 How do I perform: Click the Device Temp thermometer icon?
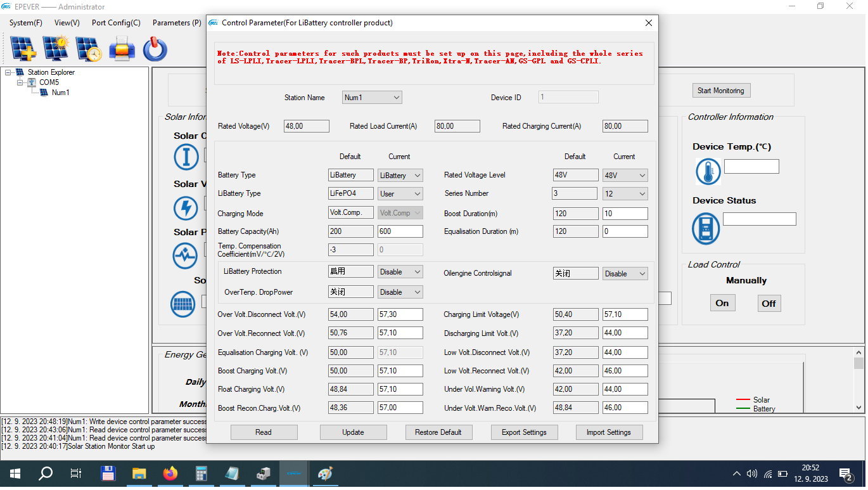coord(708,171)
